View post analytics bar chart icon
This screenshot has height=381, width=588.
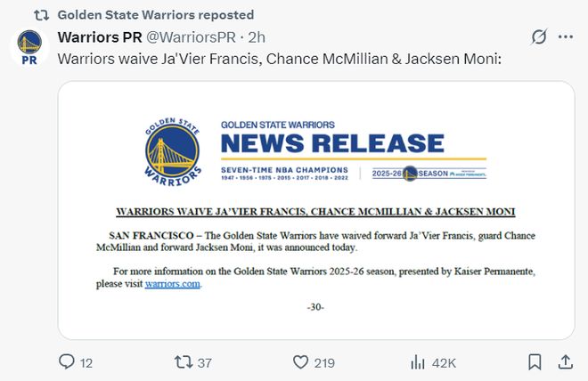tap(417, 362)
